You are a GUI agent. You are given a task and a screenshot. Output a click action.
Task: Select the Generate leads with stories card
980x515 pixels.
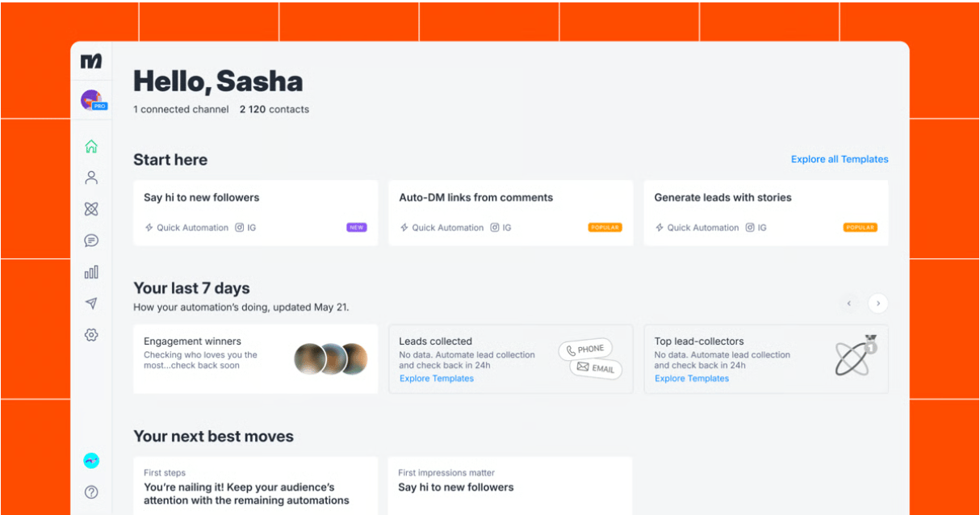click(766, 213)
